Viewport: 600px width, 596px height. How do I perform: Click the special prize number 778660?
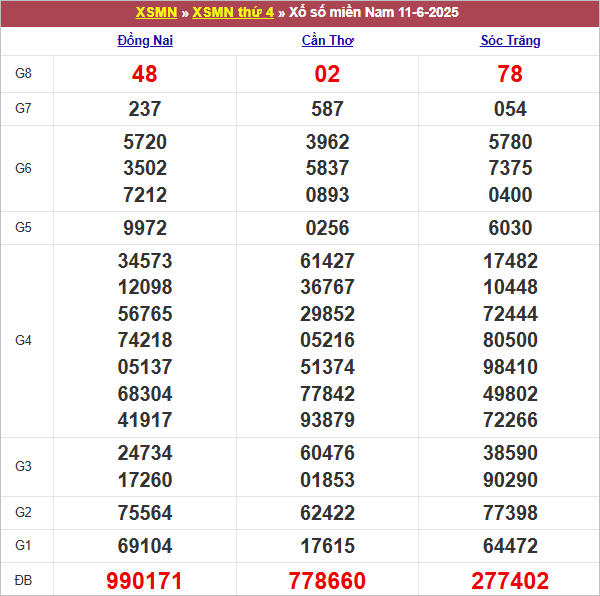[x=327, y=581]
